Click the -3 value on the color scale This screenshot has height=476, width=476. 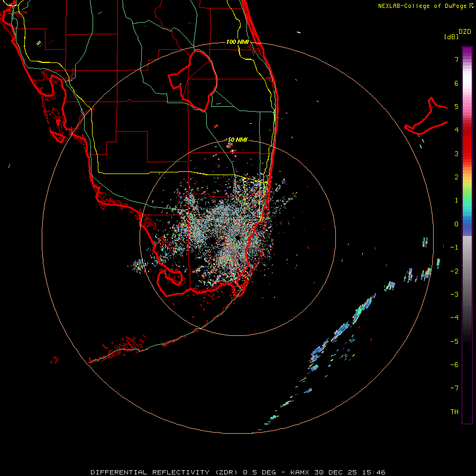[454, 294]
